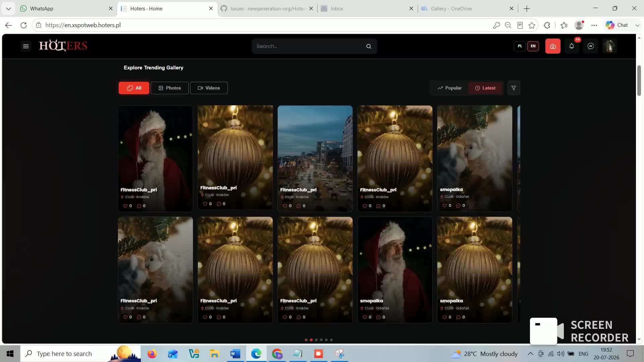644x362 pixels.
Task: Open the password key icon in address bar
Action: tap(496, 25)
